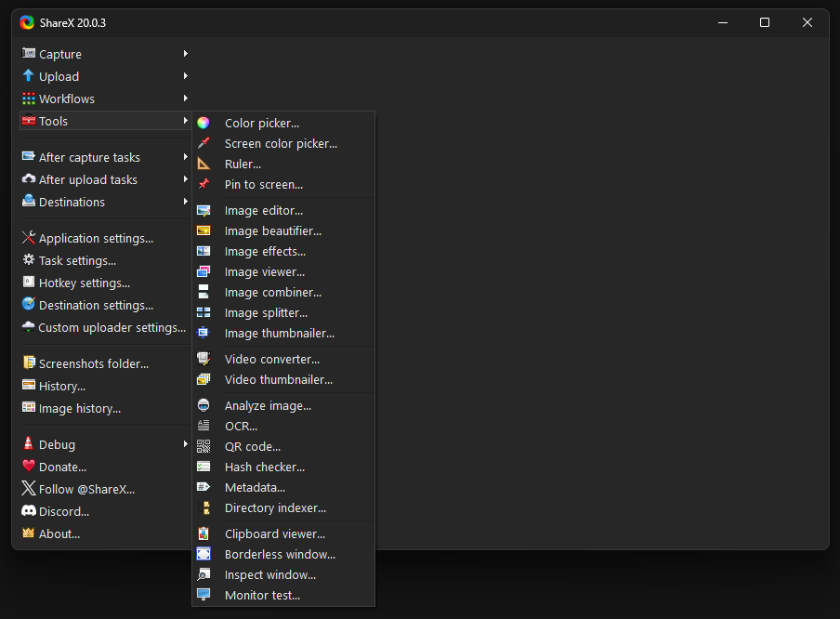Expand the Capture submenu arrow

pos(185,54)
